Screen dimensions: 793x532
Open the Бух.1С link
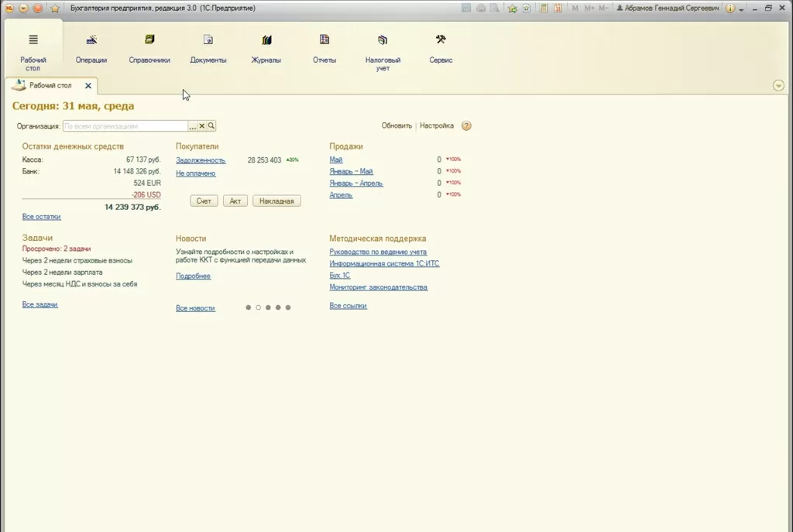(339, 276)
